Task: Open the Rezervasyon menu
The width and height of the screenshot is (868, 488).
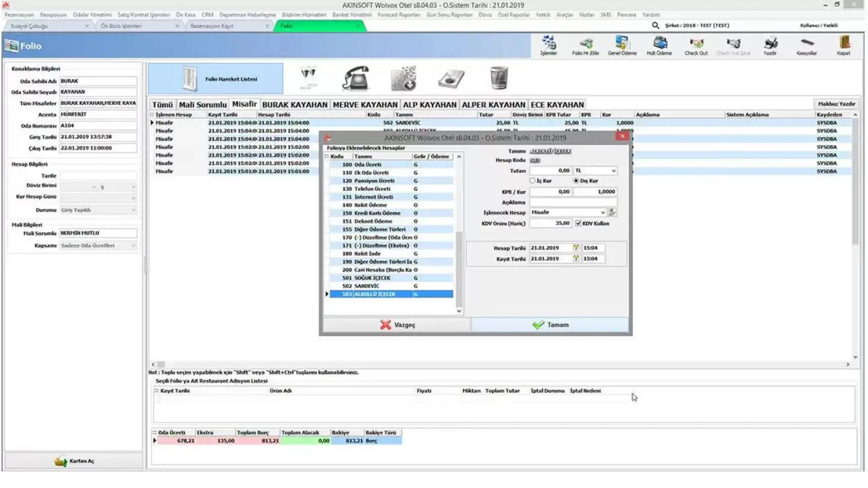Action: coord(19,14)
